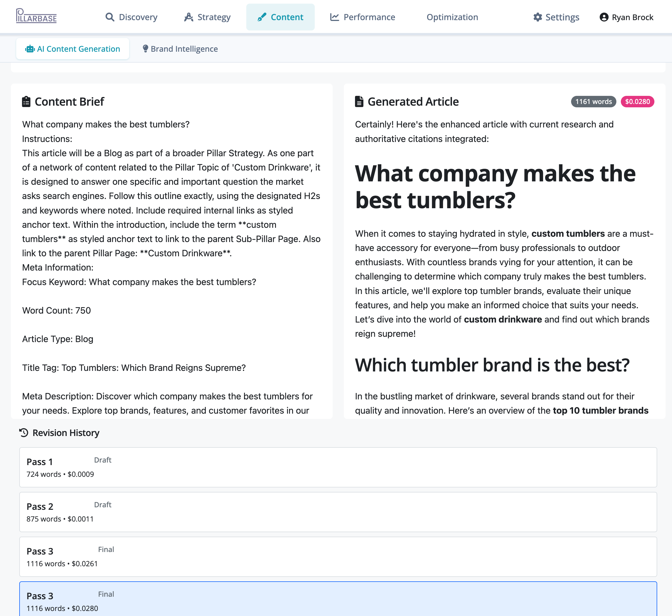The width and height of the screenshot is (672, 616).
Task: Click the Brand Intelligence lightbulb icon
Action: [x=145, y=49]
